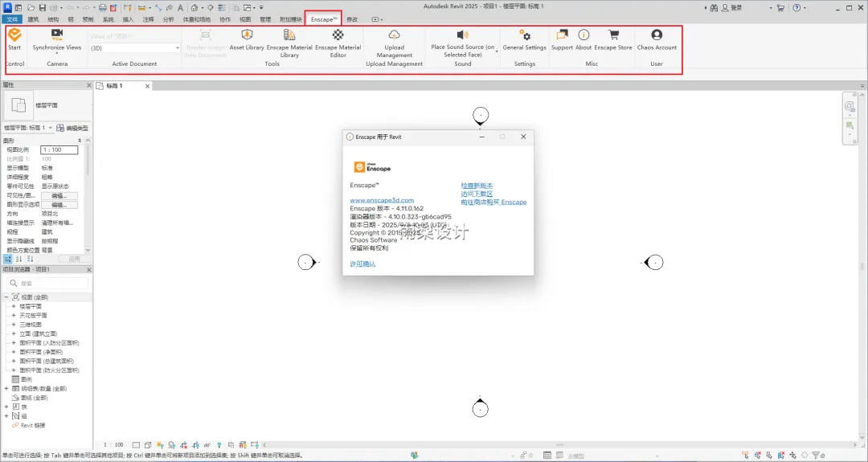Switch to the 插入 ribbon tab
The width and height of the screenshot is (868, 462).
point(128,19)
